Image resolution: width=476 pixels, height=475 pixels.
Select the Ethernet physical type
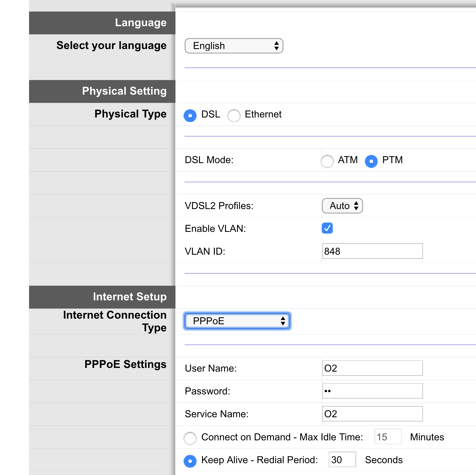(234, 116)
